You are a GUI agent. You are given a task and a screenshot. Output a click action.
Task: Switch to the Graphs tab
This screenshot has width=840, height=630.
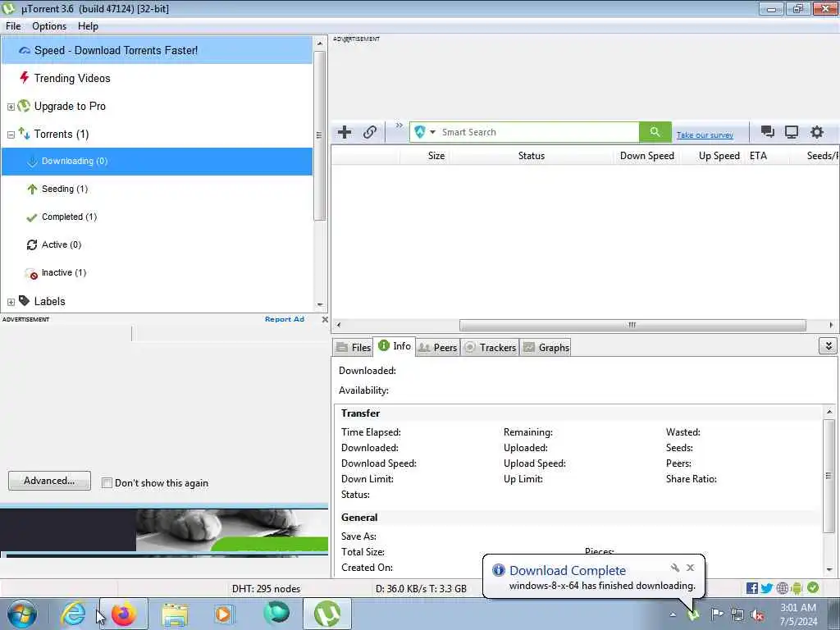coord(546,347)
